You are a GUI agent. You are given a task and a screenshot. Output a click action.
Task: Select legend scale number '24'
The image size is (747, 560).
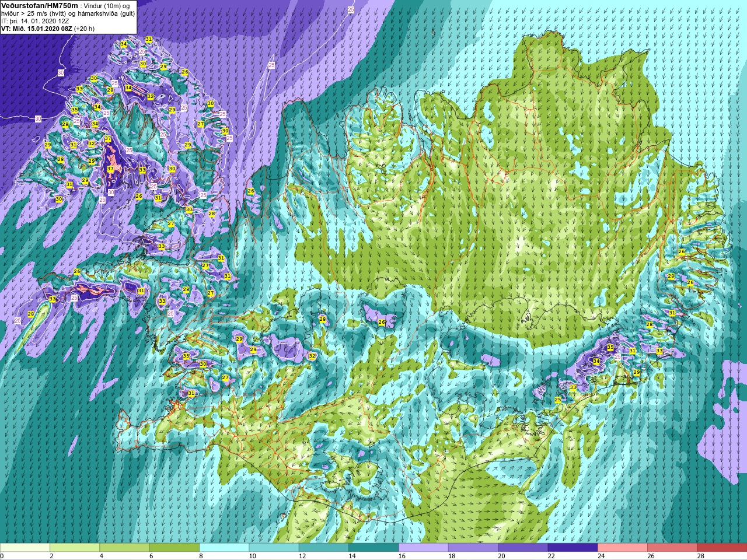click(601, 556)
